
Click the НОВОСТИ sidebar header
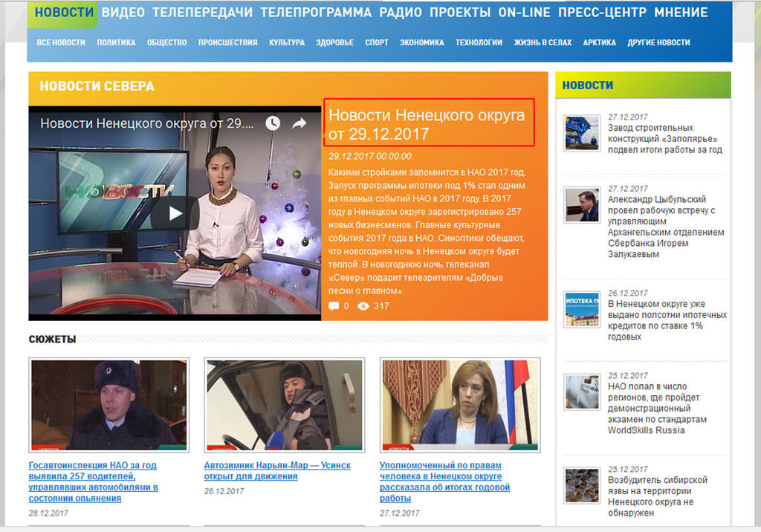(587, 85)
